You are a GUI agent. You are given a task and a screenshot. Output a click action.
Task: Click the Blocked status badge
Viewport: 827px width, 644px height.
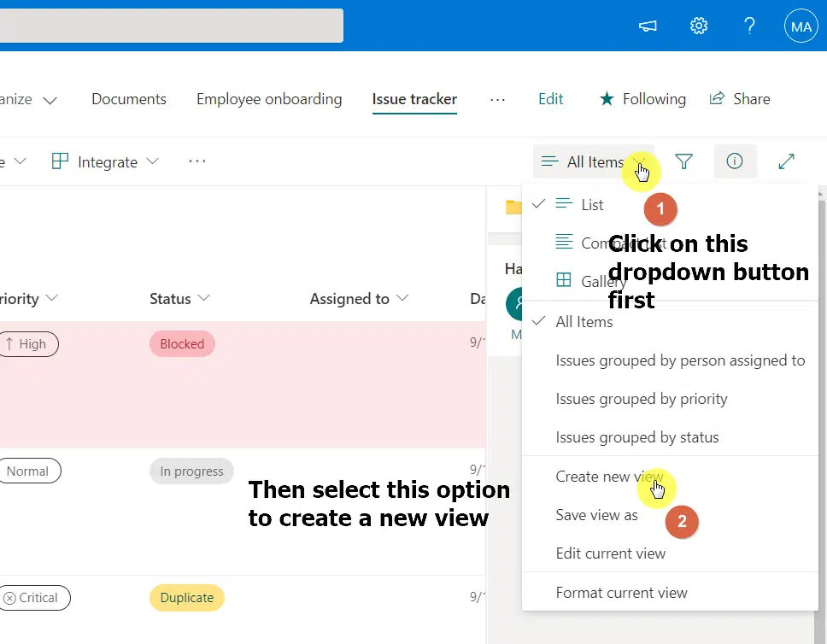pyautogui.click(x=182, y=344)
